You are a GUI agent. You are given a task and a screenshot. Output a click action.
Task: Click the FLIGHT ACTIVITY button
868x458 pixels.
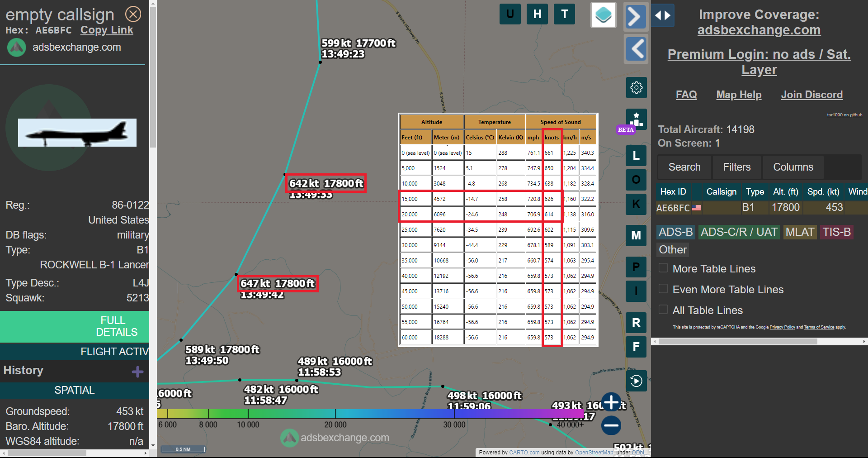click(75, 352)
